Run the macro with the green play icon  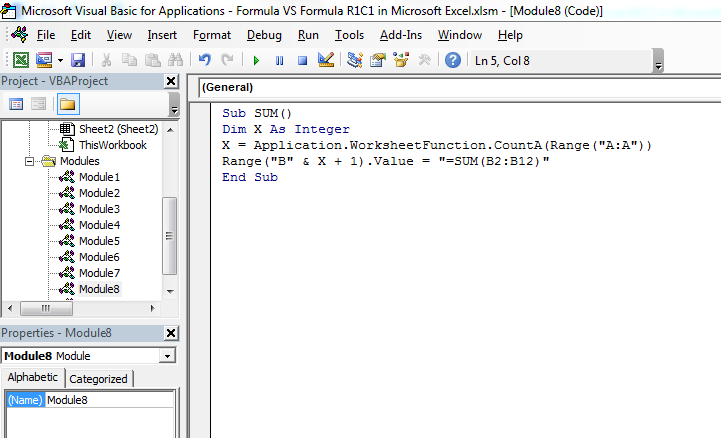pyautogui.click(x=256, y=60)
